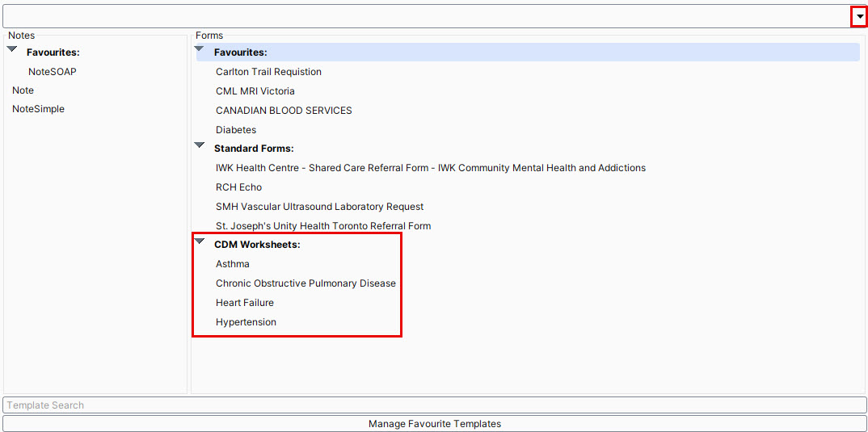This screenshot has height=432, width=868.
Task: Select IWK Health Centre Shared Care Referral Form
Action: 430,168
